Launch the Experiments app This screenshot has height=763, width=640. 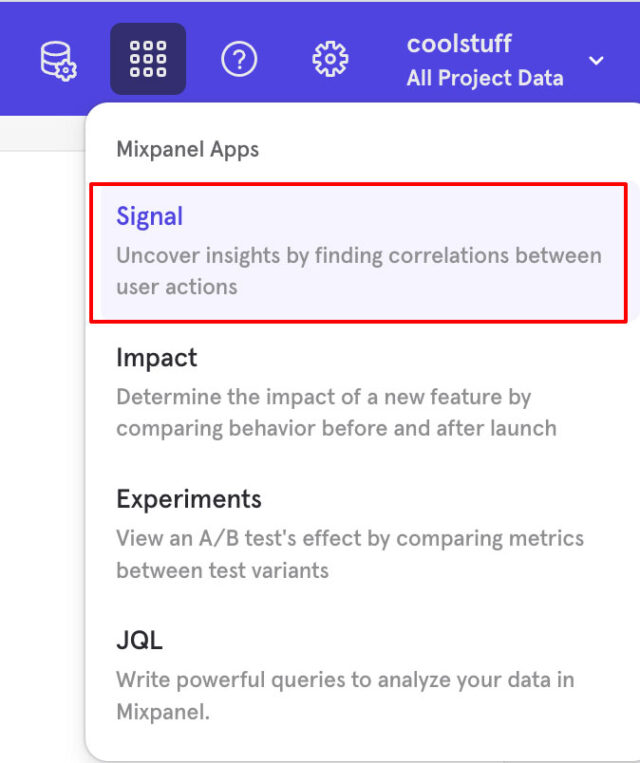point(189,499)
